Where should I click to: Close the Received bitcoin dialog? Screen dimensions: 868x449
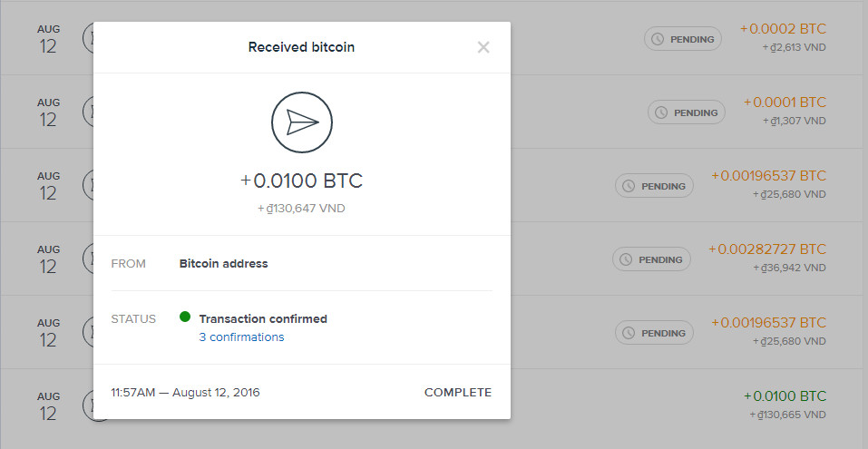tap(483, 47)
